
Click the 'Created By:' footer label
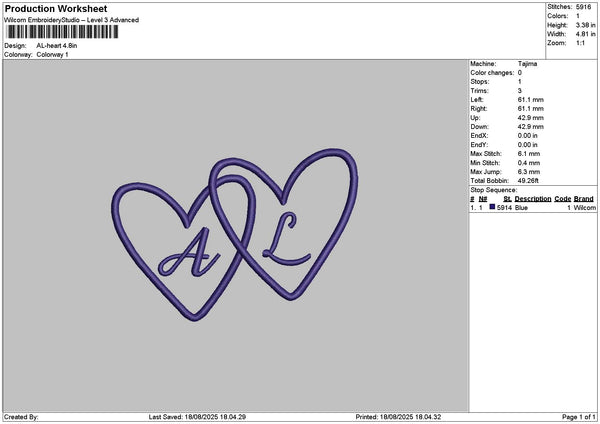point(21,417)
